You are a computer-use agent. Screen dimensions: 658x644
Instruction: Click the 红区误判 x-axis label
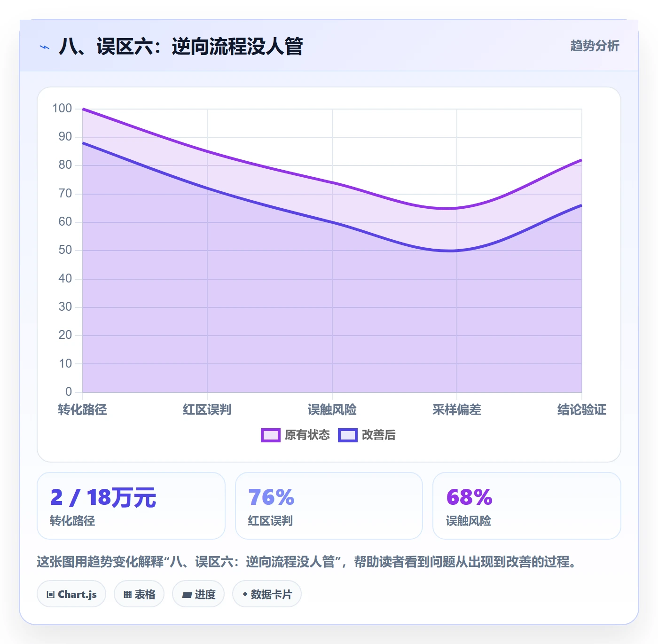(207, 410)
